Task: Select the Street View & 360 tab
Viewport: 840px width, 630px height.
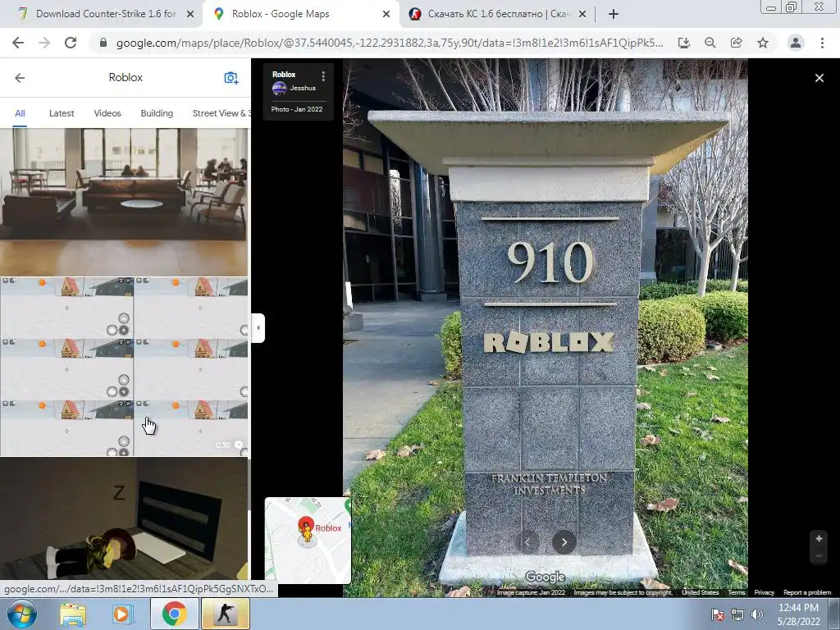Action: 221,113
